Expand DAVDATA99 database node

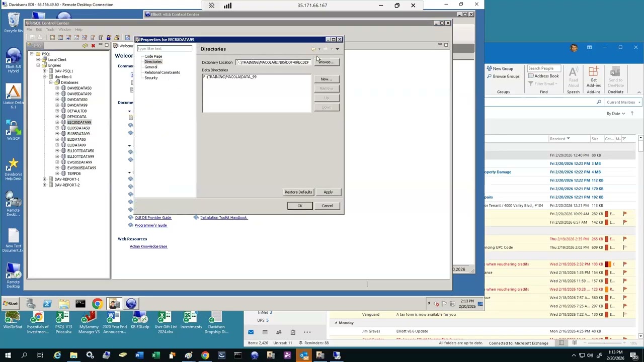click(57, 105)
